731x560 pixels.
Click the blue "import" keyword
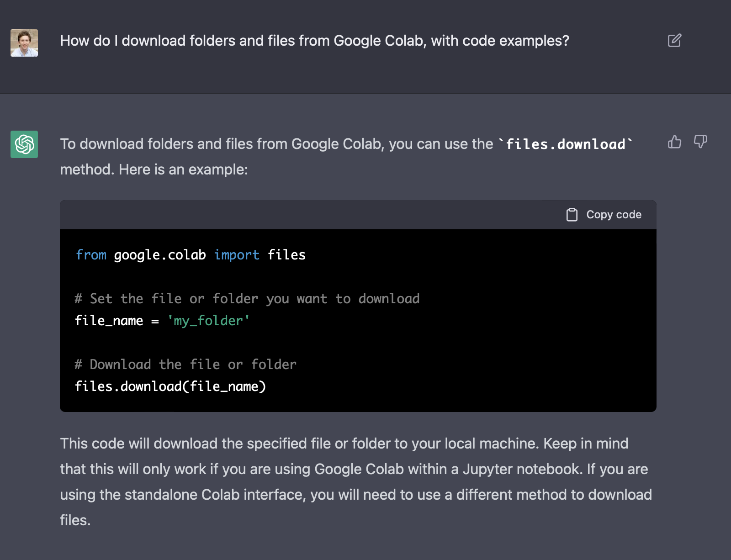click(x=236, y=255)
